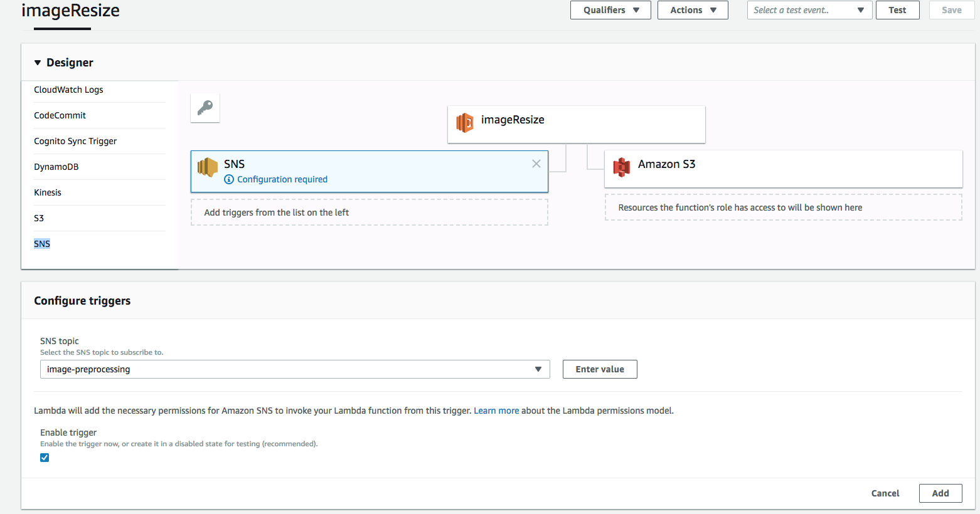Choose Kinesis trigger in the list

pos(48,192)
